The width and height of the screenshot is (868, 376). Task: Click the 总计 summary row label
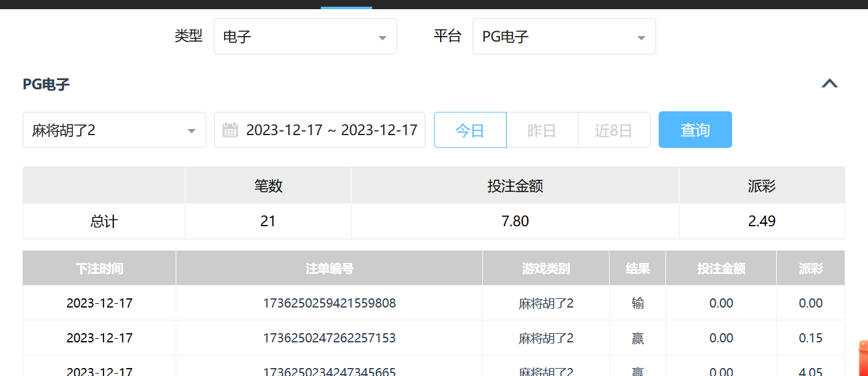coord(103,221)
